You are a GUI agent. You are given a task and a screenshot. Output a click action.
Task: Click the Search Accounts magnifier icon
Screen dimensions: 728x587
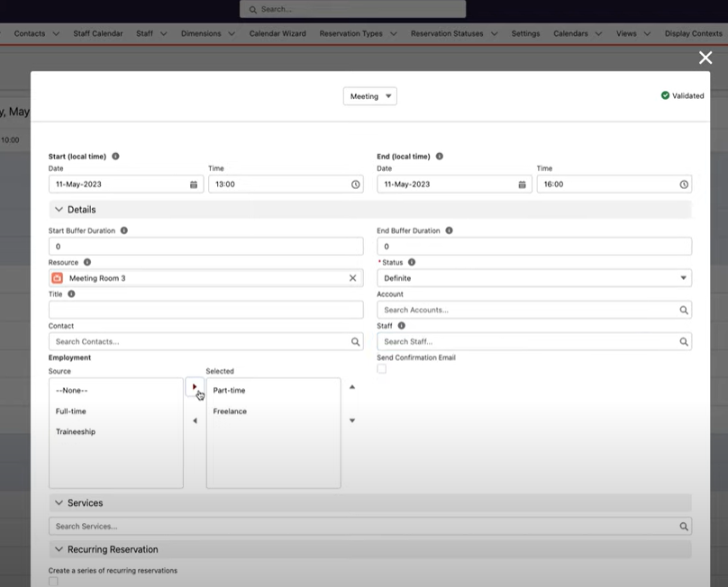(x=684, y=310)
